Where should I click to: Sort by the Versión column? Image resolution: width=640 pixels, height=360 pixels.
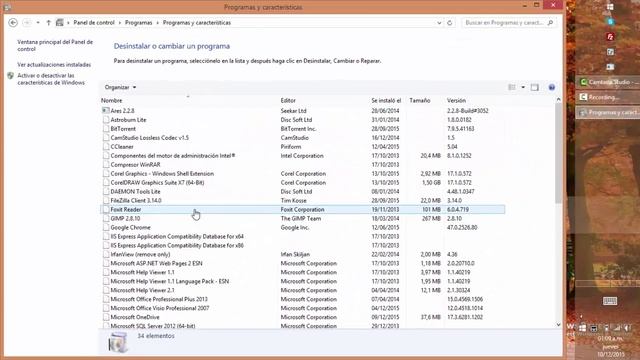pos(456,100)
